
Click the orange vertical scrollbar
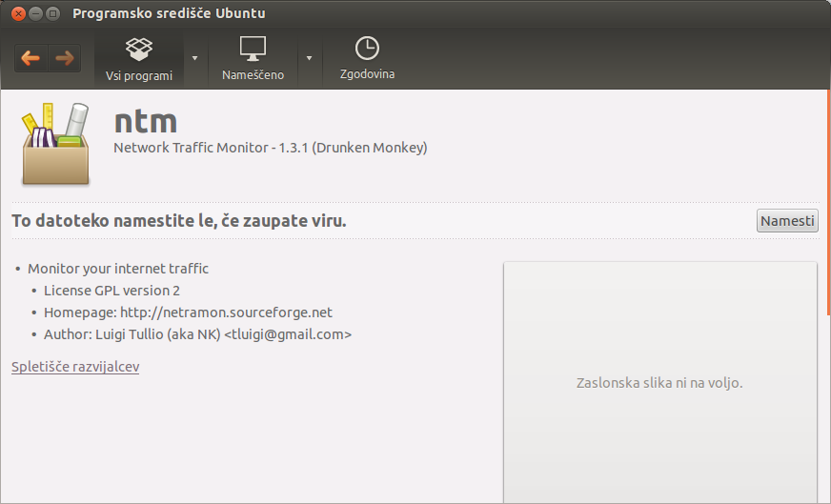pyautogui.click(x=828, y=202)
